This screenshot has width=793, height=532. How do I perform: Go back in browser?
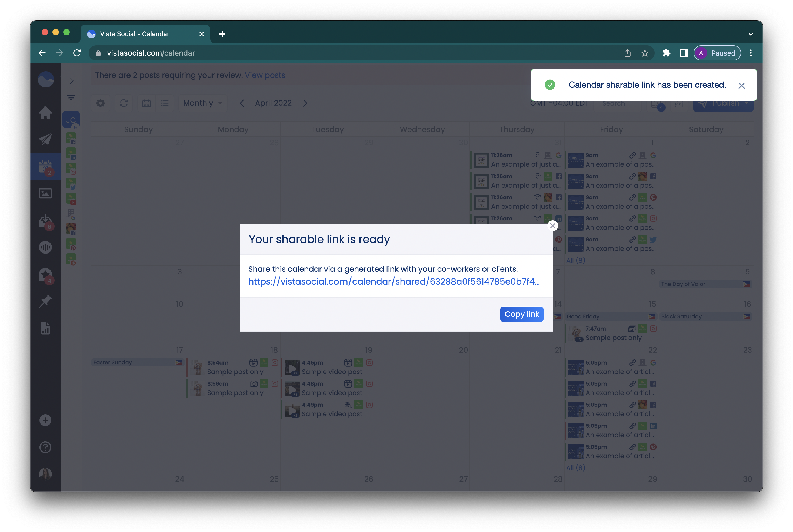pyautogui.click(x=42, y=53)
